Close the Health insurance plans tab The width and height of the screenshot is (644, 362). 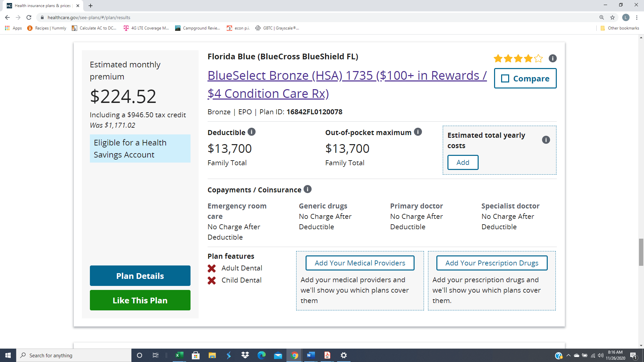pos(78,6)
